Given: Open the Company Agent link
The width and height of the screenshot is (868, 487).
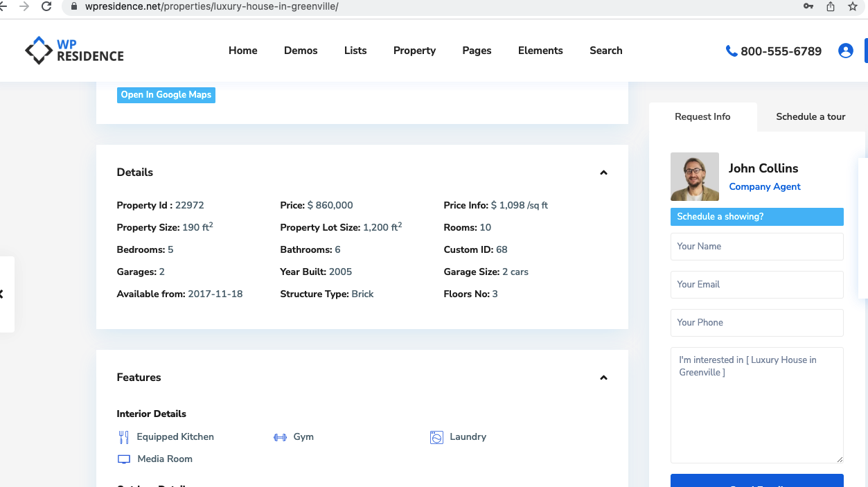Looking at the screenshot, I should tap(765, 187).
